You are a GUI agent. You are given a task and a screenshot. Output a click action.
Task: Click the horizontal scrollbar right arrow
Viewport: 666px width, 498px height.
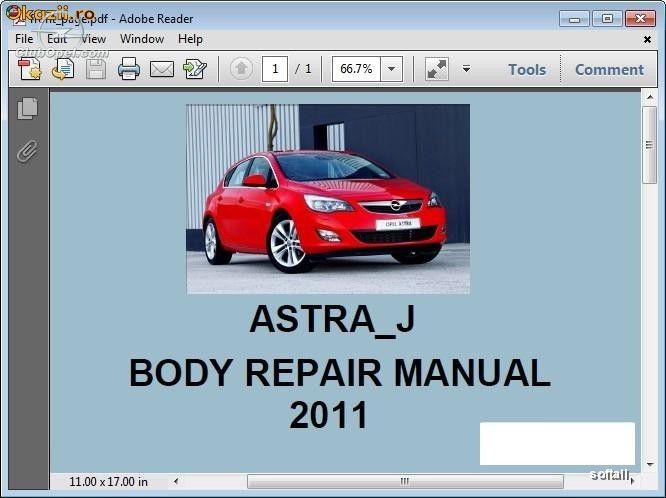pyautogui.click(x=632, y=481)
